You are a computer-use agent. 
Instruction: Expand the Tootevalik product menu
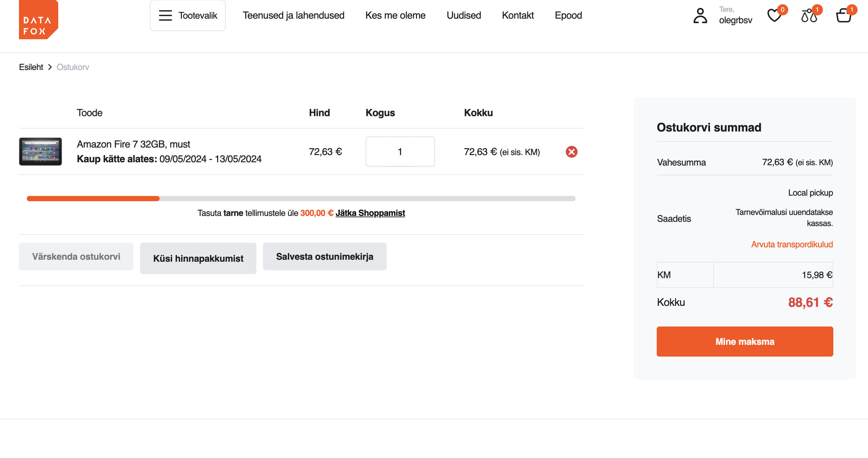click(188, 15)
